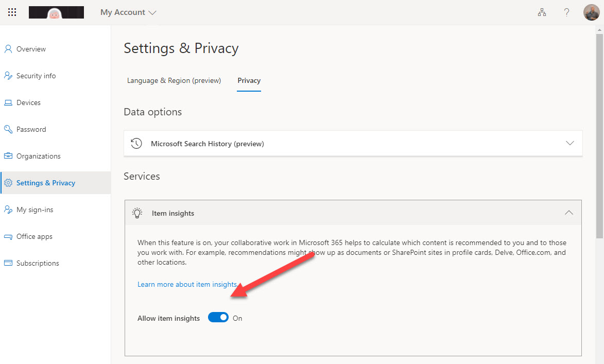Select the Privacy tab
604x364 pixels.
[249, 80]
